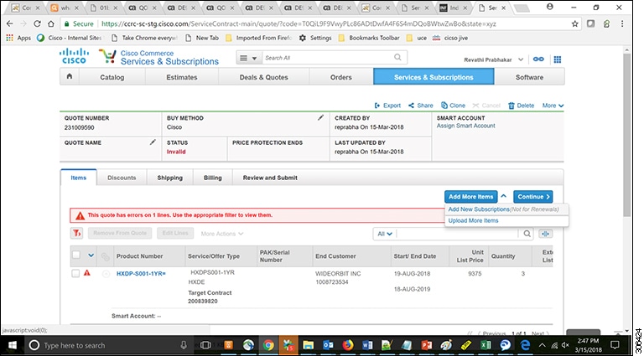Open the More dropdown in quote actions
Viewport: 644px width, 356px height.
click(553, 106)
